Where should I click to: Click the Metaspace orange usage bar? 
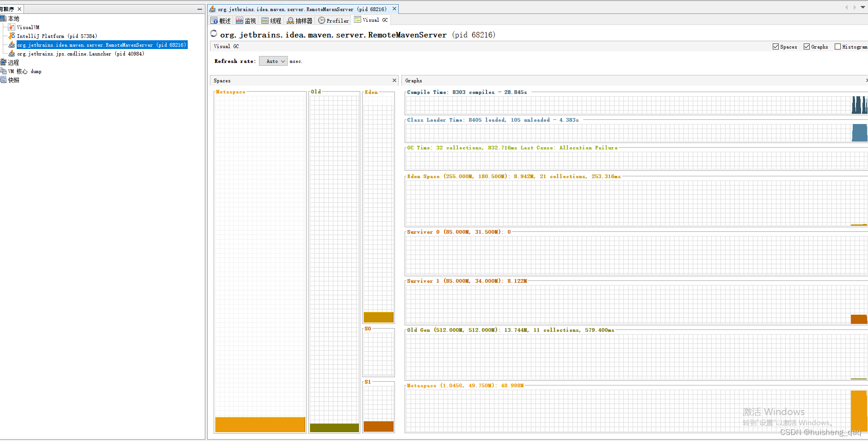pyautogui.click(x=260, y=424)
